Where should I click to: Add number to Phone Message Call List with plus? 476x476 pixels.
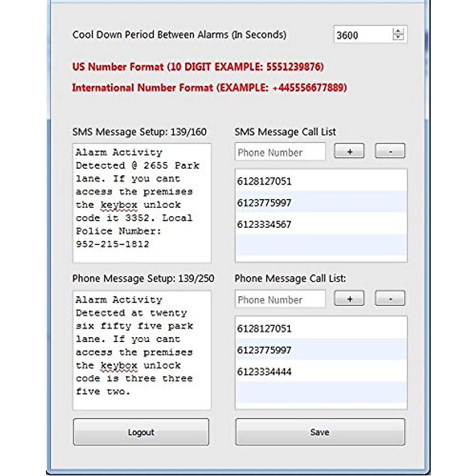coord(349,299)
